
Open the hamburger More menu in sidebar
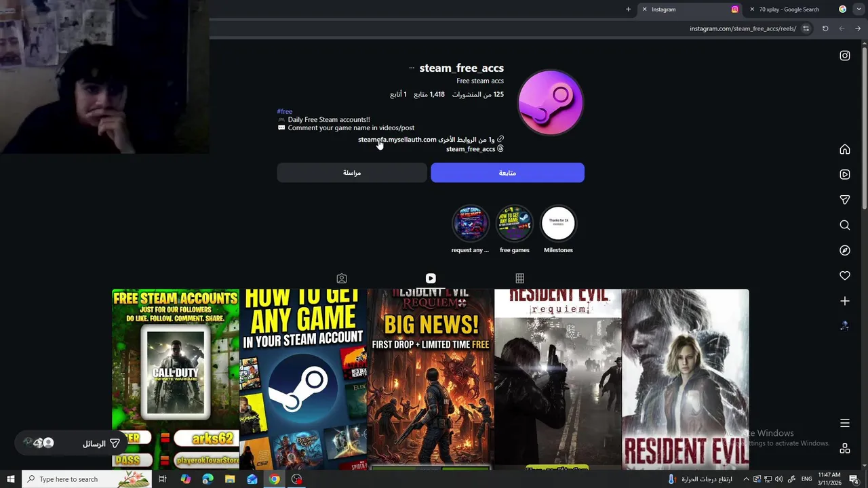tap(845, 423)
